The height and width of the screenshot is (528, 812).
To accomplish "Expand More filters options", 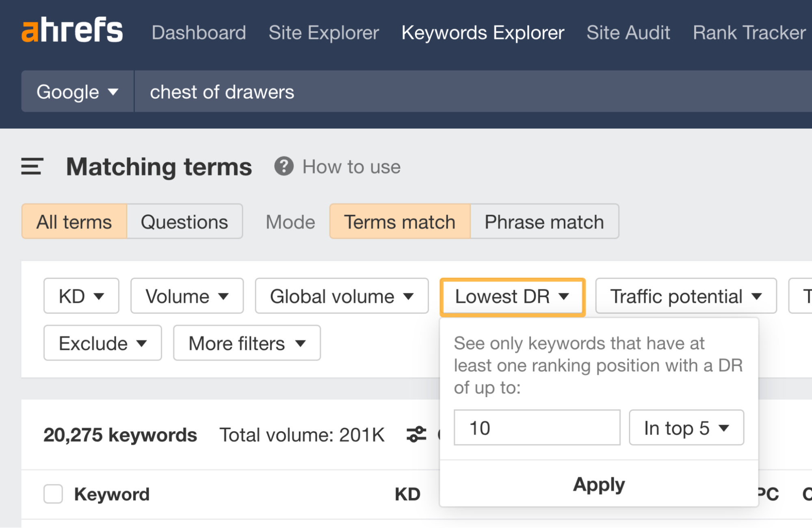I will click(x=246, y=343).
